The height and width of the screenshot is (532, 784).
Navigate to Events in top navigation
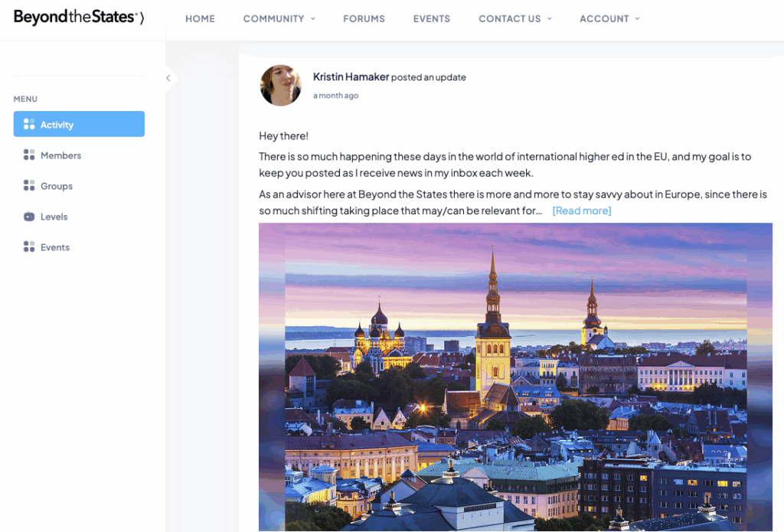pos(431,18)
